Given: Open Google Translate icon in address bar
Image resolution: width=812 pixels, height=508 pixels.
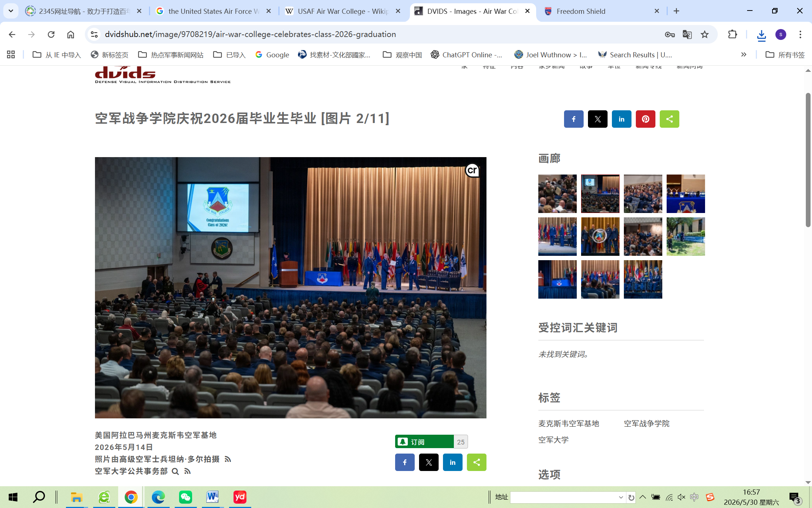Looking at the screenshot, I should (x=687, y=34).
